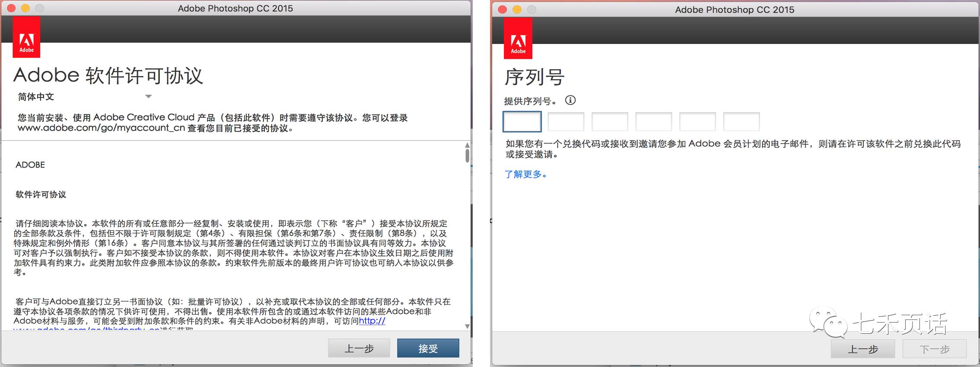Screen dimensions: 980x367
Task: Open the 了解更多 link
Action: (525, 174)
